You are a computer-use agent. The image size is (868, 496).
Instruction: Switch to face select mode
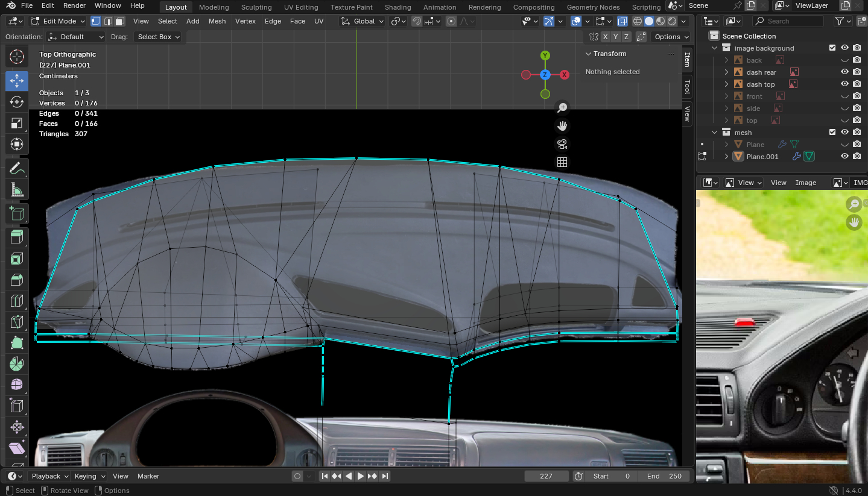pos(119,21)
